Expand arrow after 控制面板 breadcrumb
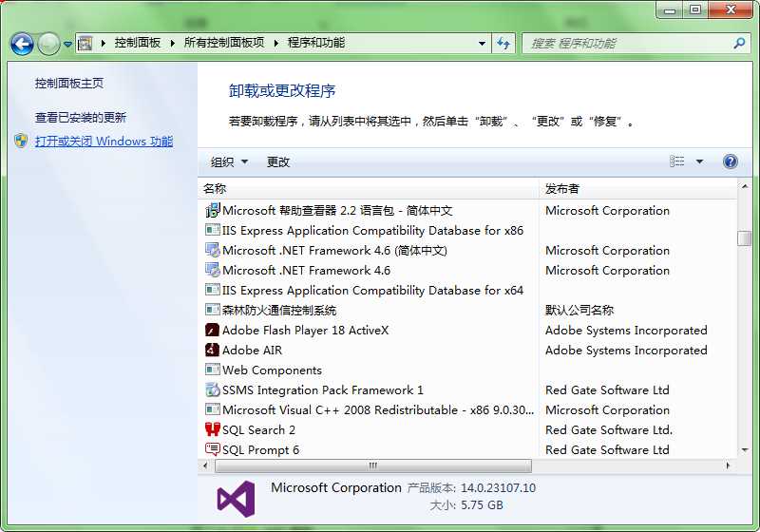This screenshot has height=532, width=760. [x=172, y=43]
